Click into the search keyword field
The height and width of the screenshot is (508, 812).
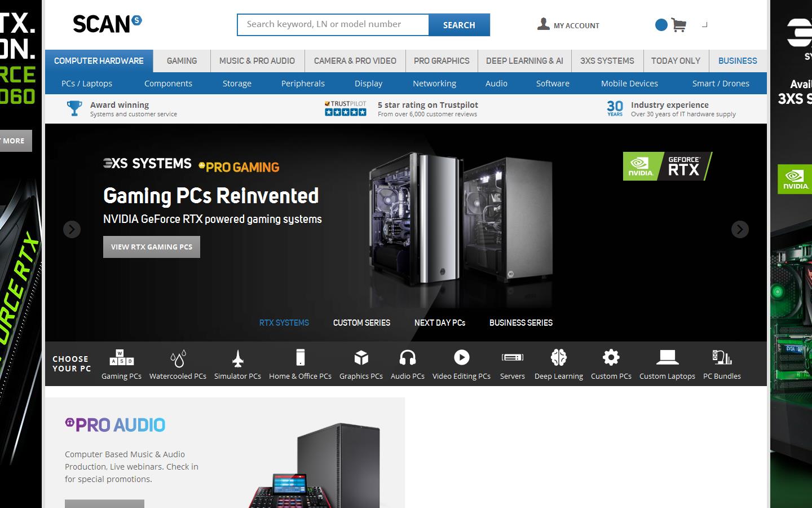tap(333, 25)
